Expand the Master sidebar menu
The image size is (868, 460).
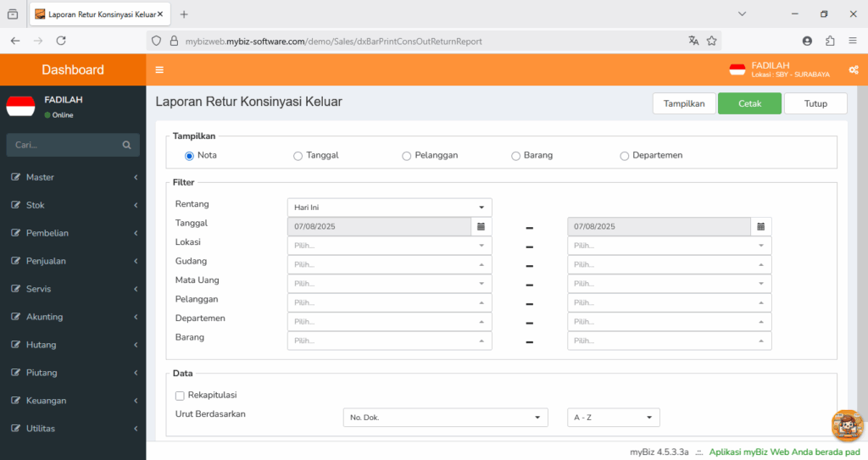click(x=73, y=177)
